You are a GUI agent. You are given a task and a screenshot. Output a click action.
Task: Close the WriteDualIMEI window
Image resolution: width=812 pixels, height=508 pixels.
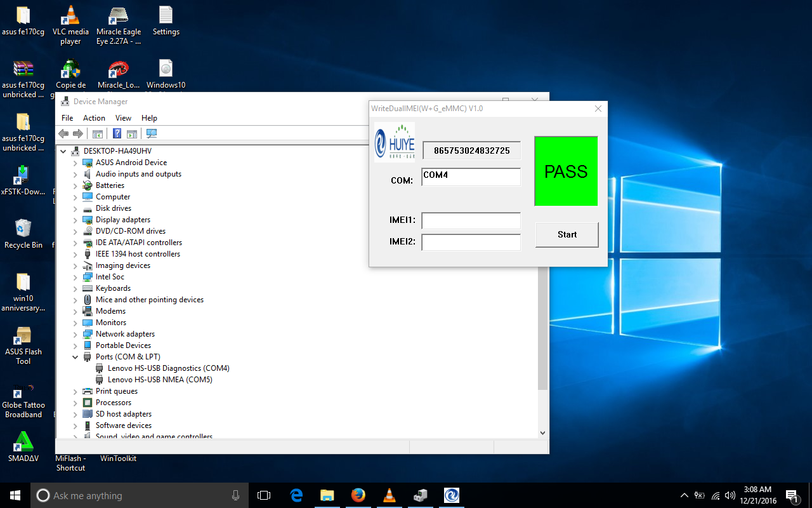coord(598,109)
